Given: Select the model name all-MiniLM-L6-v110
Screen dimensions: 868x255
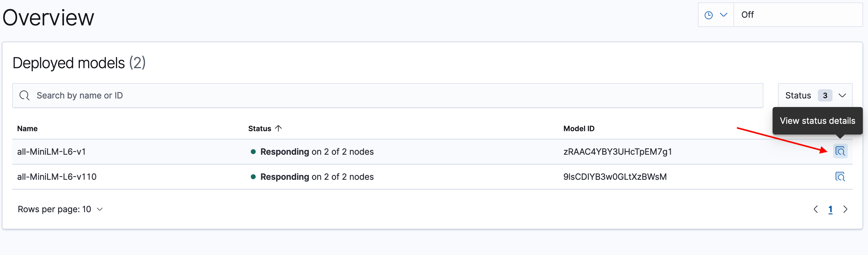Looking at the screenshot, I should pos(57,176).
